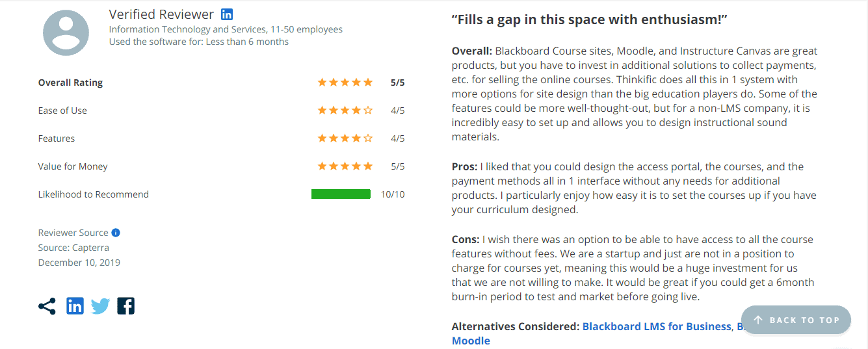Share the review on Twitter
868x349 pixels.
point(100,306)
